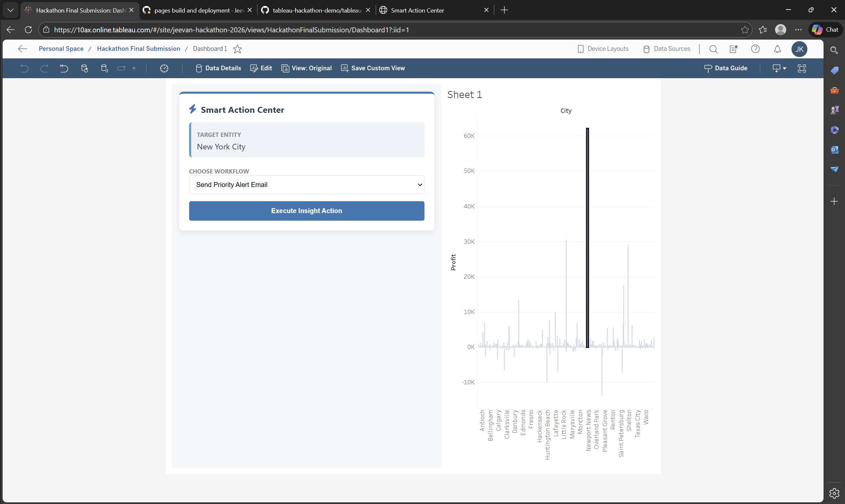The width and height of the screenshot is (845, 504).
Task: Click the Help question mark icon
Action: [x=755, y=49]
